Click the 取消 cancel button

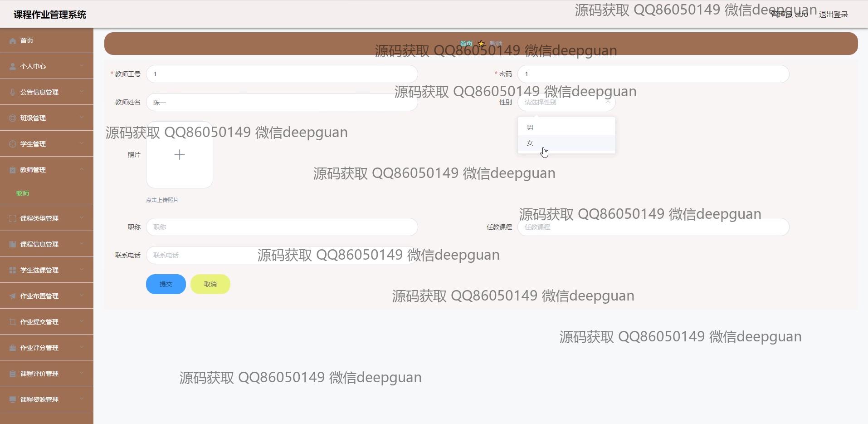point(210,284)
